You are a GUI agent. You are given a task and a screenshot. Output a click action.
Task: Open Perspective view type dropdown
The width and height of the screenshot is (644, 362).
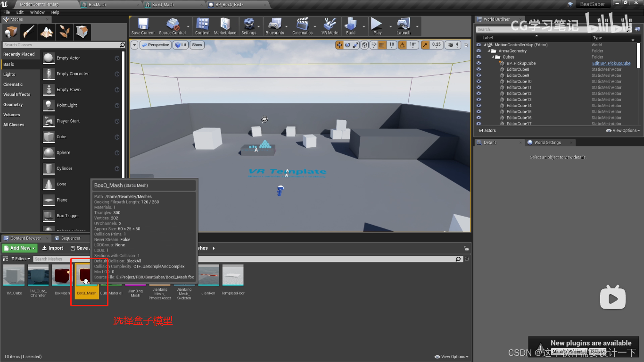coord(155,45)
